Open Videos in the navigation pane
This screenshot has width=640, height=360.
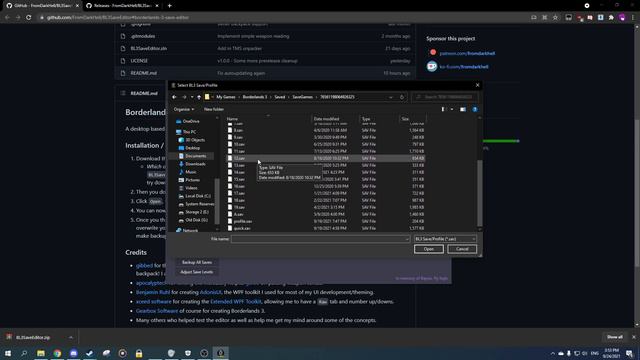tap(188, 188)
